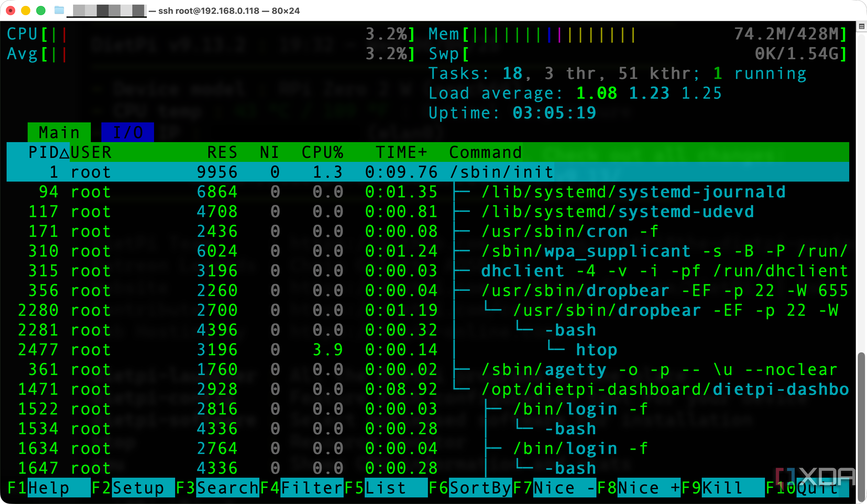The width and height of the screenshot is (867, 504).
Task: Sort by the CPU% column header
Action: click(x=322, y=152)
